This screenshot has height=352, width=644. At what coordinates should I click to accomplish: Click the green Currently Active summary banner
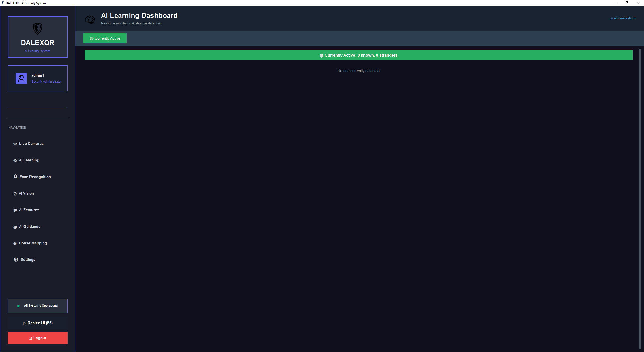358,55
